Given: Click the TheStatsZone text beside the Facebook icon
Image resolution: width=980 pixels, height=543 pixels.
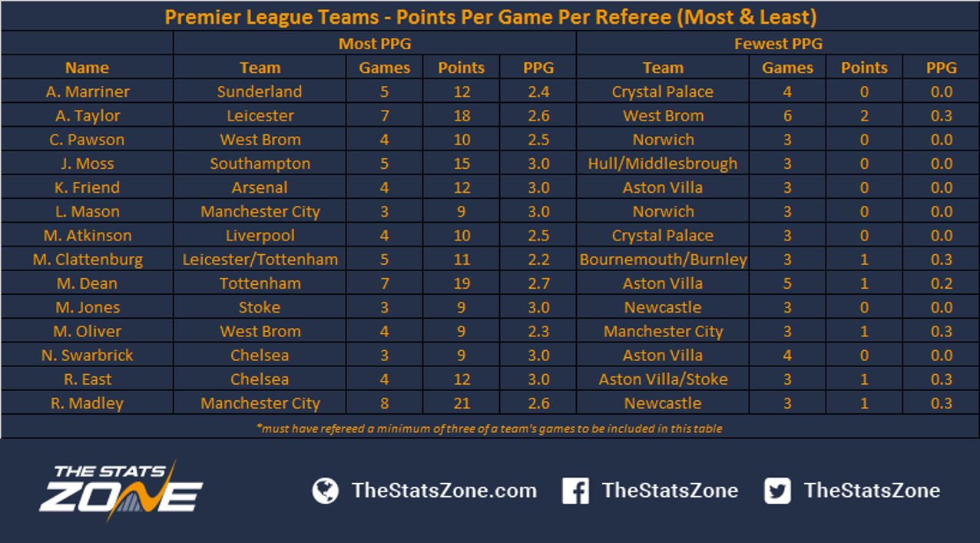Looking at the screenshot, I should [x=670, y=491].
